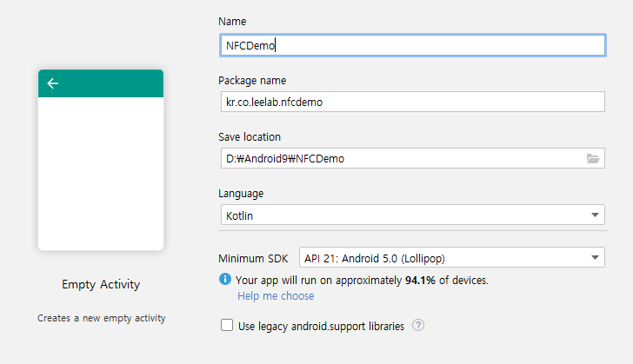
Task: Click the blue info icon
Action: point(225,280)
